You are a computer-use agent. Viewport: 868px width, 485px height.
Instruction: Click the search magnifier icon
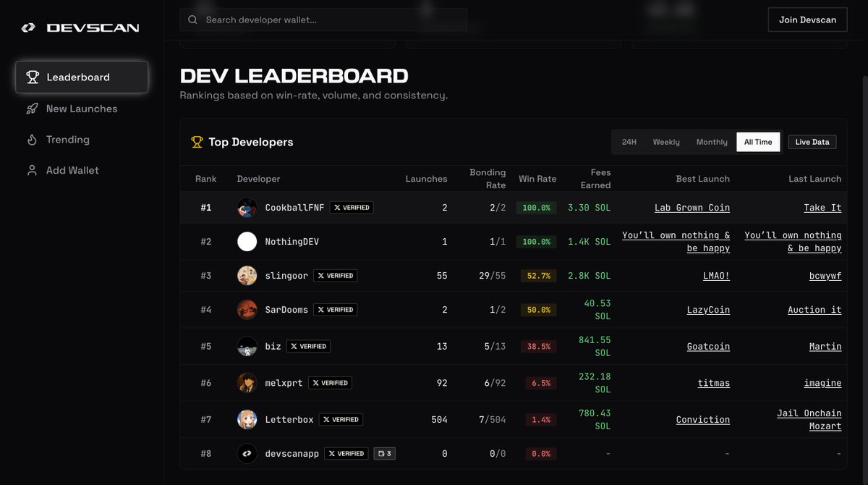tap(192, 20)
